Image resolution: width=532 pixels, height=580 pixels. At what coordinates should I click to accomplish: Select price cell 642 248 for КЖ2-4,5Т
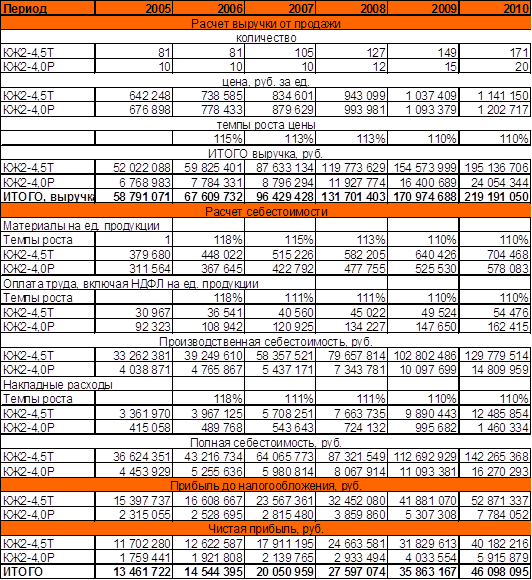coord(134,95)
